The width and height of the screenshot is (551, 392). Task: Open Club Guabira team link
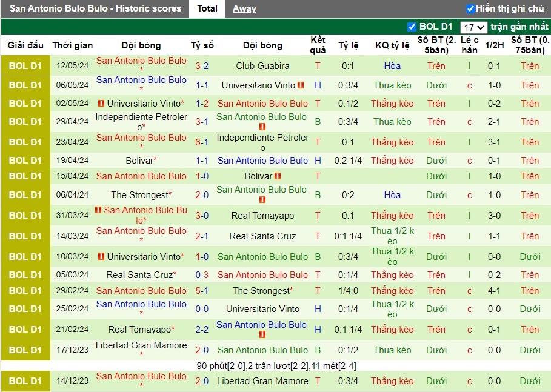[x=262, y=65]
